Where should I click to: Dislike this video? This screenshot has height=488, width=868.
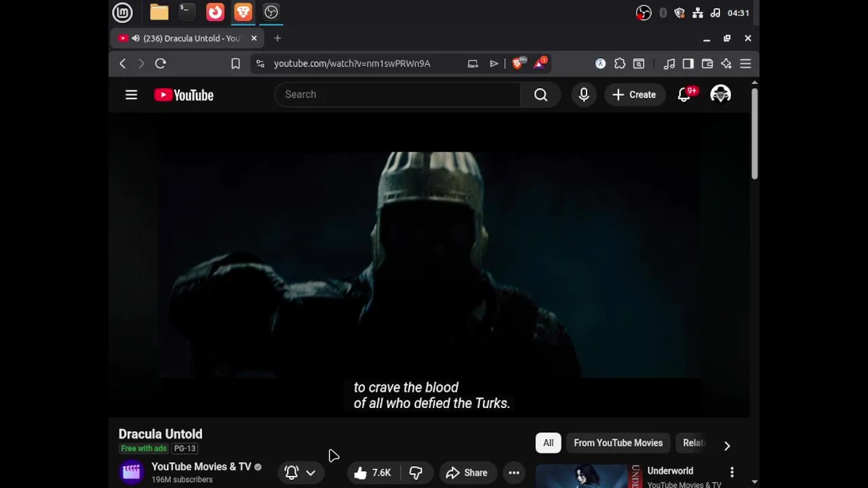(x=416, y=473)
